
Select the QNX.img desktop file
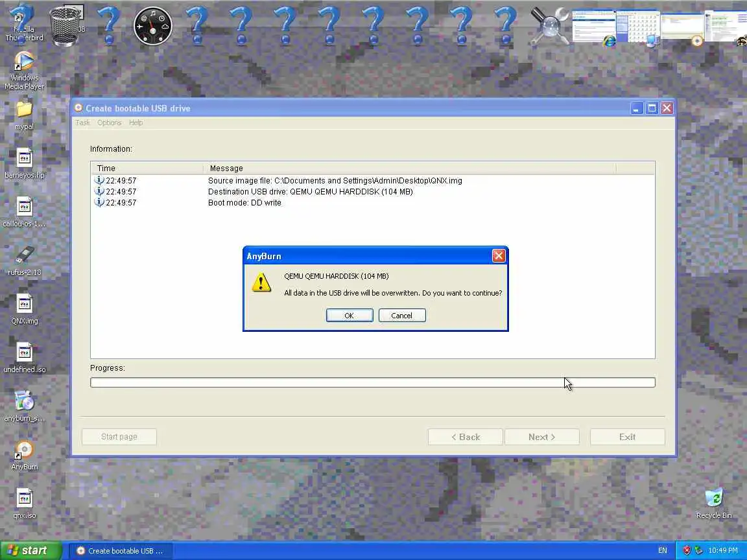[24, 310]
